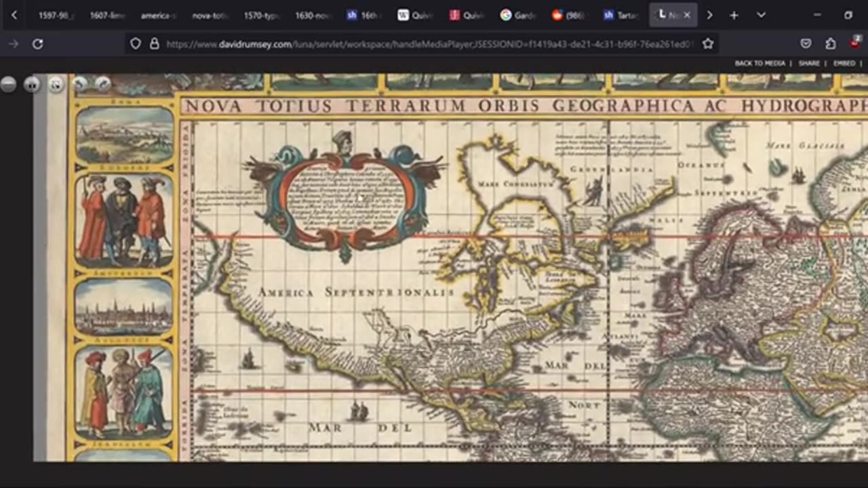Click the third round viewer button
This screenshot has height=488, width=868.
pyautogui.click(x=56, y=84)
